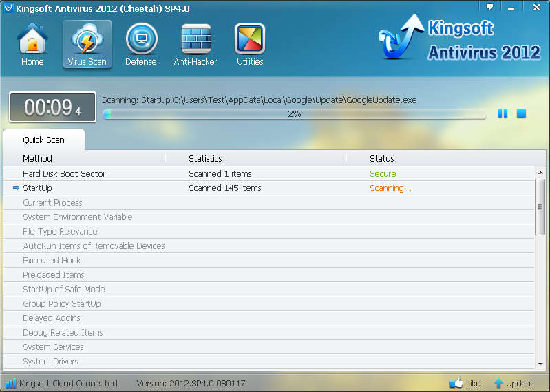This screenshot has height=392, width=550.
Task: Select the Quick Scan tab
Action: coord(44,140)
